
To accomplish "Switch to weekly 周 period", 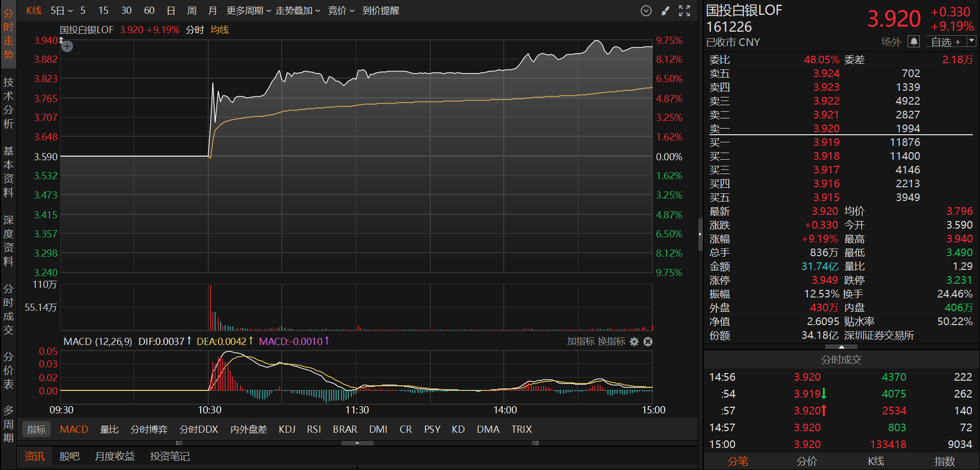I will (x=192, y=11).
